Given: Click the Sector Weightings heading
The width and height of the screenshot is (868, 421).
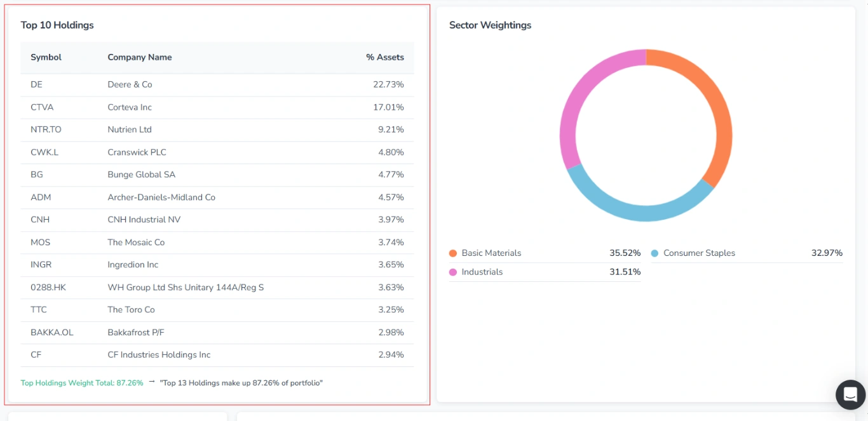Looking at the screenshot, I should [490, 25].
